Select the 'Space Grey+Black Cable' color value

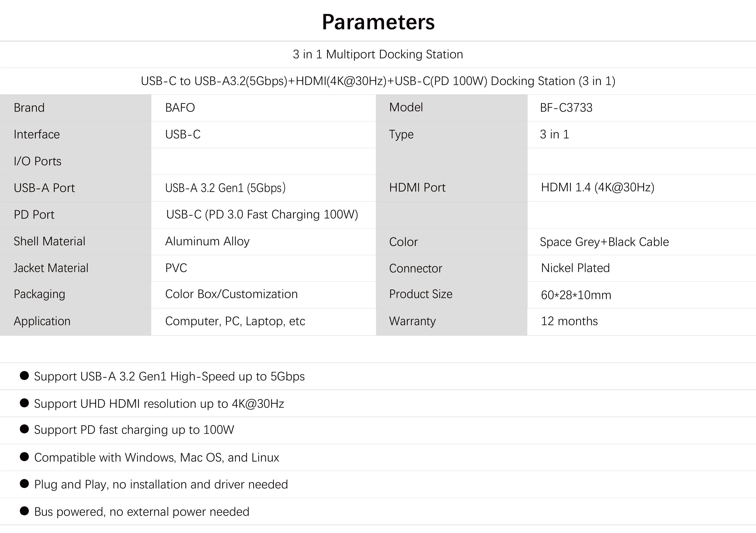tap(605, 242)
